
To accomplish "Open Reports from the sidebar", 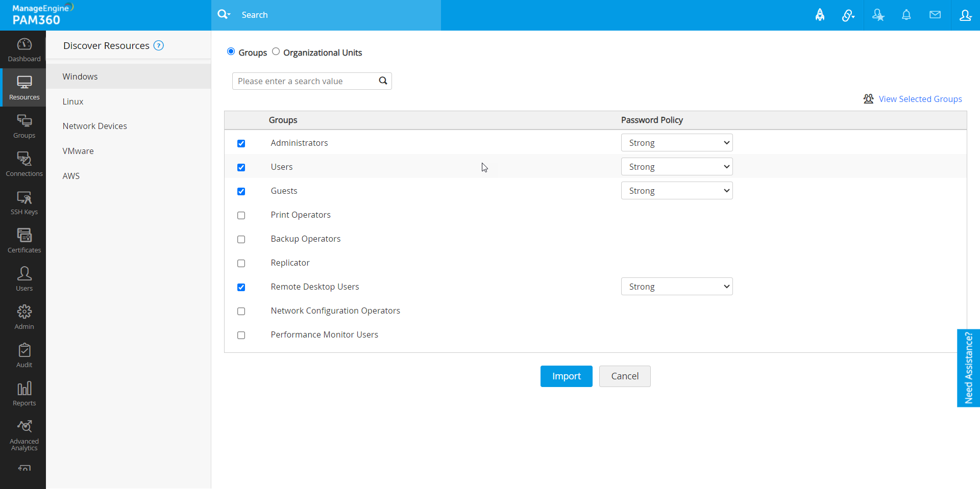I will (x=24, y=394).
